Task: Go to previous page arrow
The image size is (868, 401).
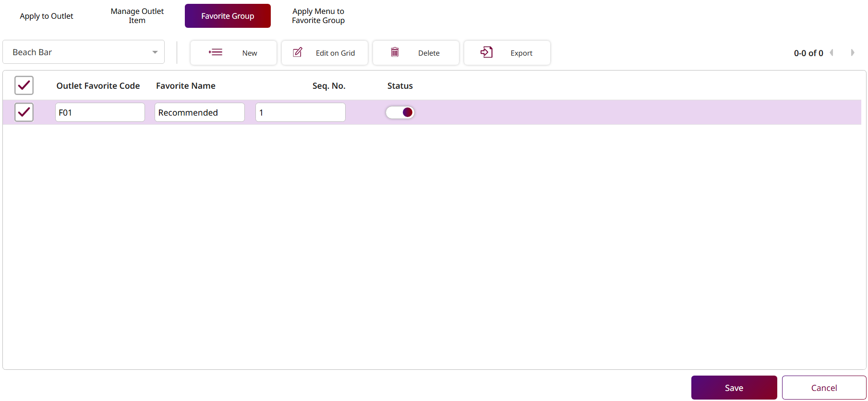Action: point(832,53)
